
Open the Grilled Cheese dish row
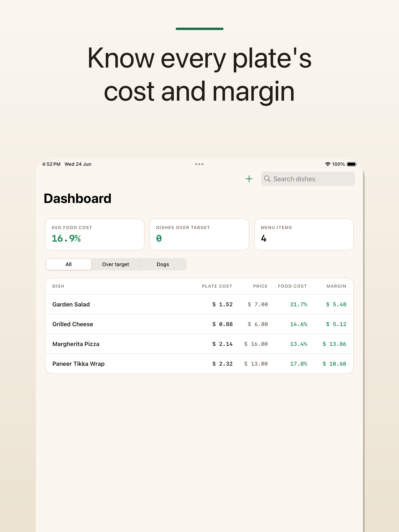199,324
